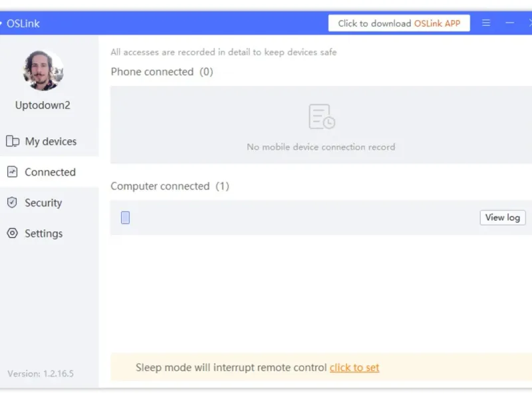Switch to the My devices section
The image size is (532, 399).
point(51,141)
